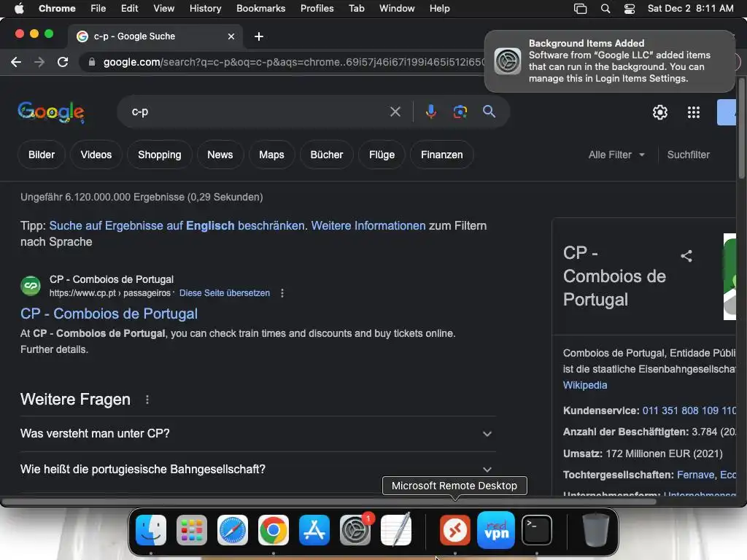Open more options for the cp.pt result
Image resolution: width=747 pixels, height=560 pixels.
pyautogui.click(x=282, y=293)
